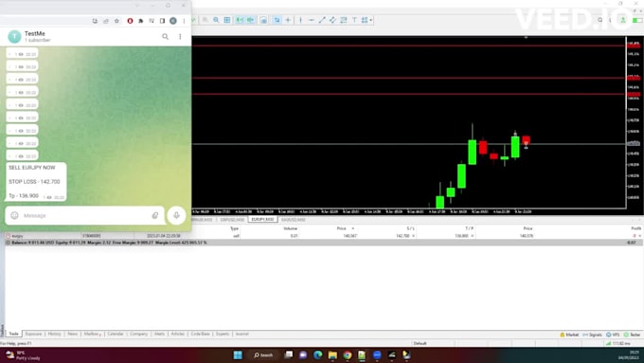Bookmark this page with the star icon
The width and height of the screenshot is (644, 363).
(x=116, y=21)
